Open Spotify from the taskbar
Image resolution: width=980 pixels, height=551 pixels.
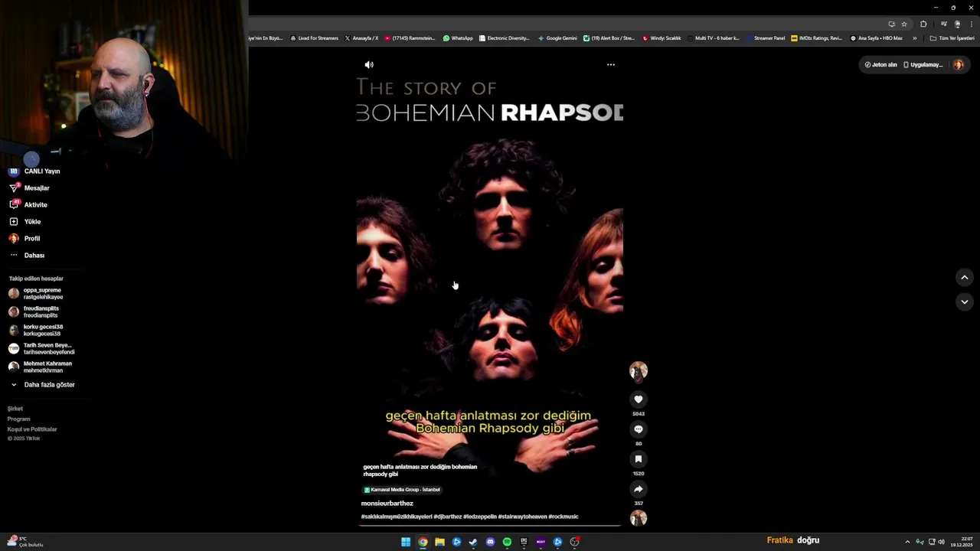pyautogui.click(x=507, y=542)
